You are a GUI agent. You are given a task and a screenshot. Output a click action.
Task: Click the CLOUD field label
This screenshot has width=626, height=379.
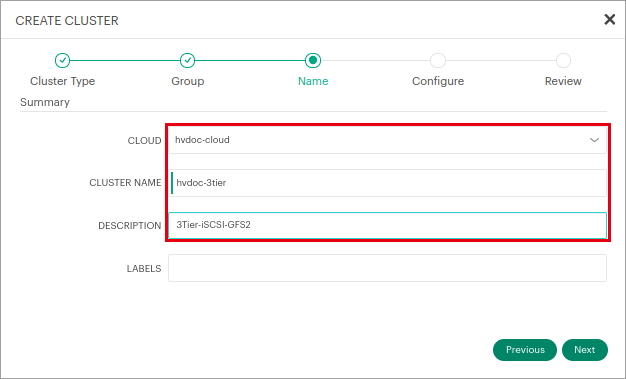click(x=145, y=141)
